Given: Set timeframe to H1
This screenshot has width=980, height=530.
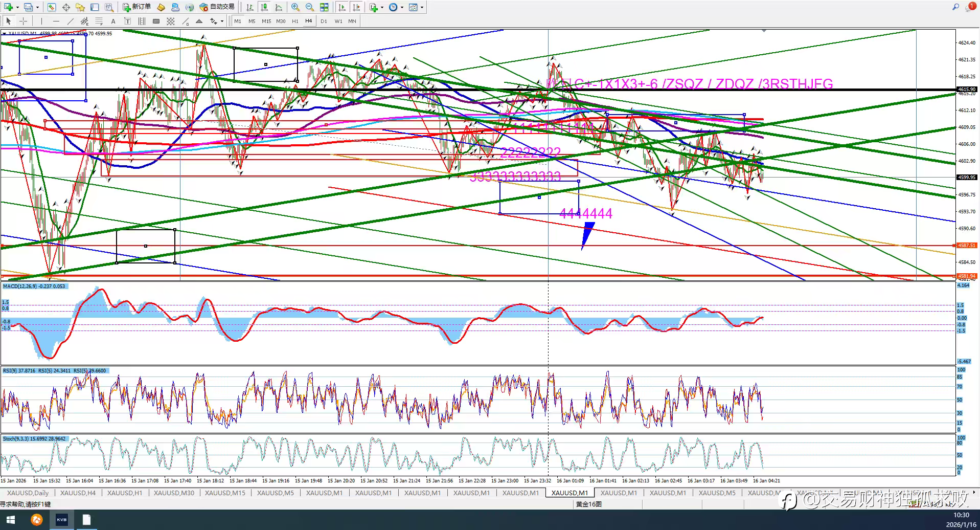Looking at the screenshot, I should [x=295, y=21].
